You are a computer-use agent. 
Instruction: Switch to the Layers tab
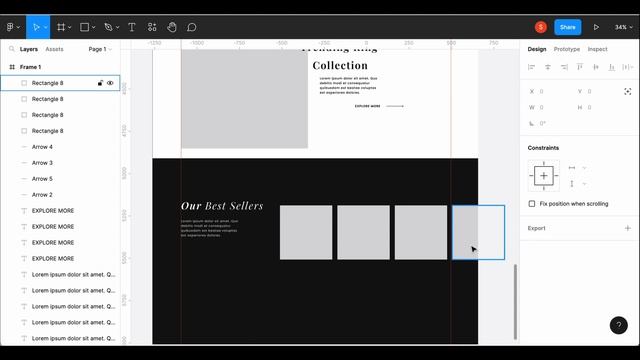coord(29,49)
